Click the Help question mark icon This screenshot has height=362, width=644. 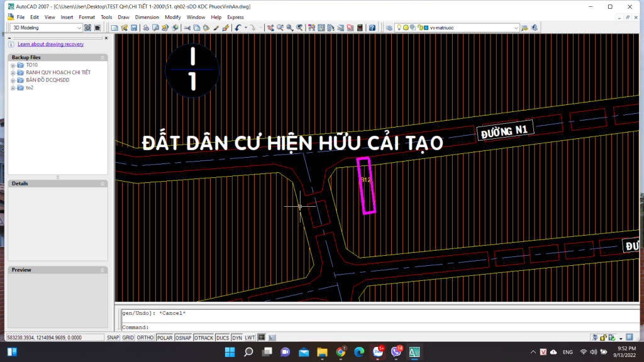372,28
